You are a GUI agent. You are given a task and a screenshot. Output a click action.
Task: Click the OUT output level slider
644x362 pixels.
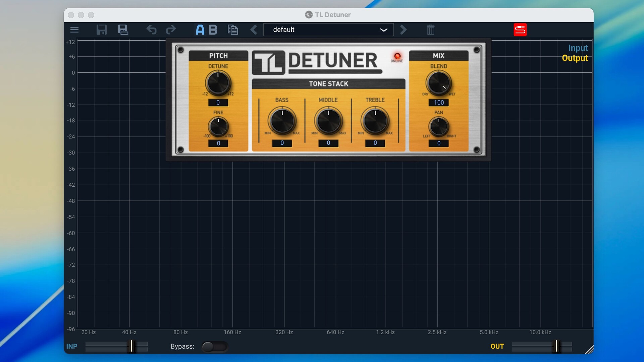click(x=542, y=347)
